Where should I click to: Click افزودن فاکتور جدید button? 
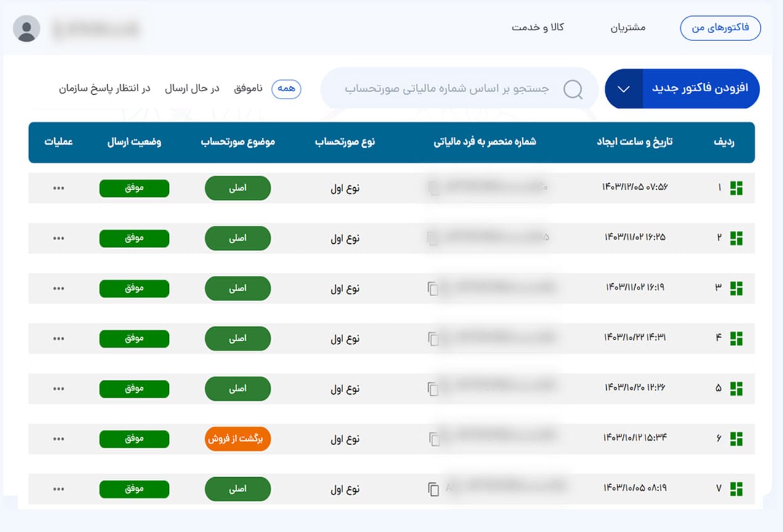(x=700, y=89)
